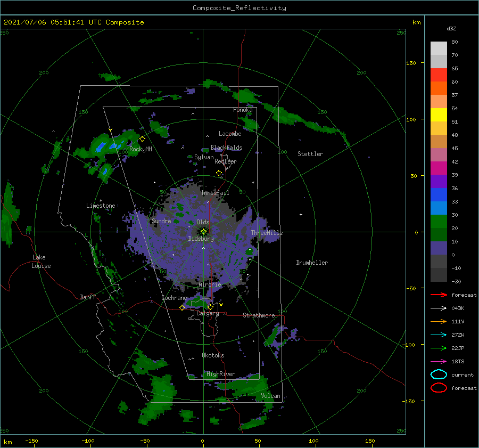Click the Ponoka city label
The width and height of the screenshot is (479, 448).
243,110
